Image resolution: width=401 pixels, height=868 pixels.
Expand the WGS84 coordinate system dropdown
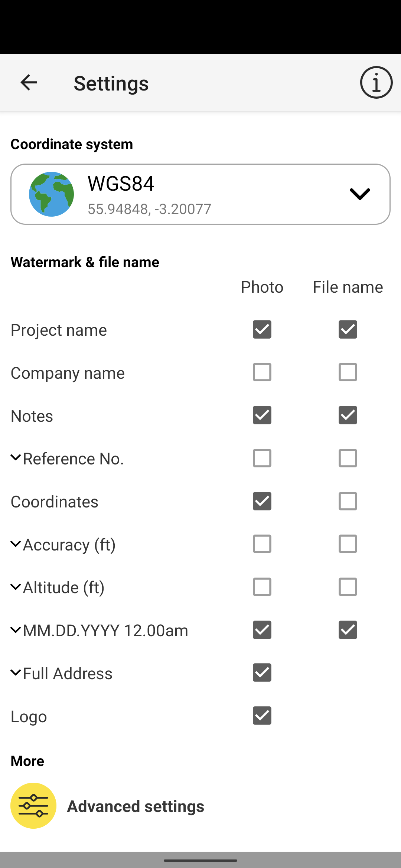coord(359,194)
